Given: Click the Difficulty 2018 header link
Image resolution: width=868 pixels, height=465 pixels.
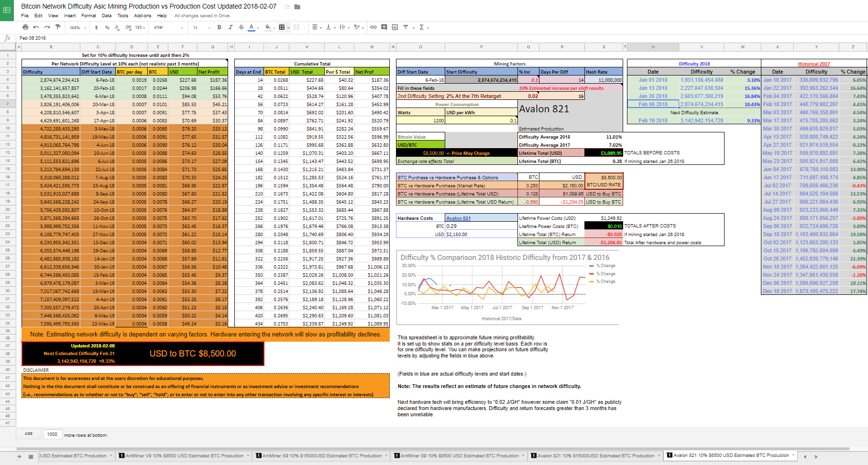Looking at the screenshot, I should pyautogui.click(x=694, y=64).
